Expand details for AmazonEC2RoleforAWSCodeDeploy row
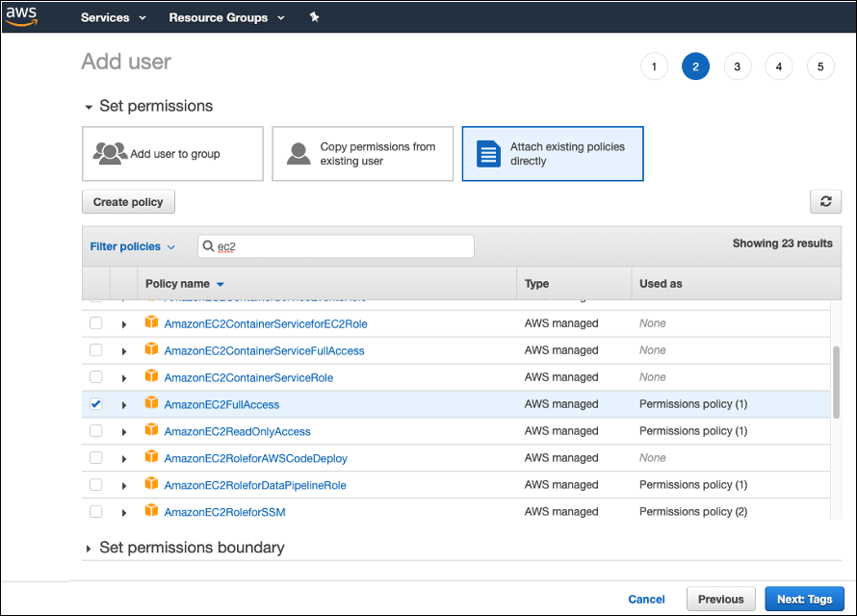 coord(124,459)
